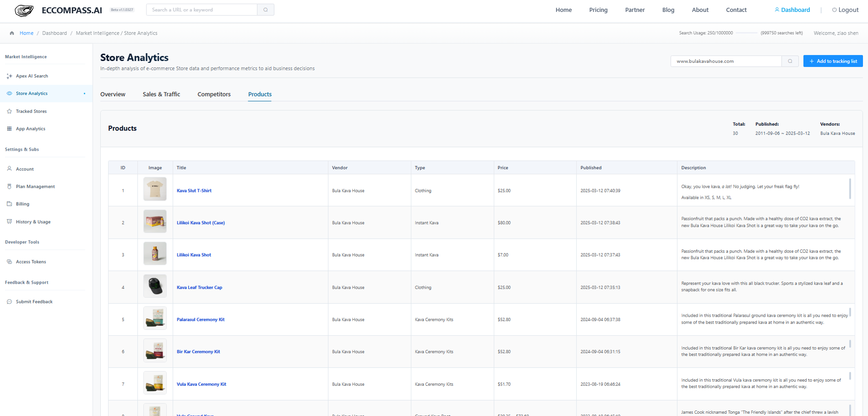Image resolution: width=868 pixels, height=416 pixels.
Task: Open the Lilikoi Kava Shot (Case) link
Action: click(x=201, y=223)
